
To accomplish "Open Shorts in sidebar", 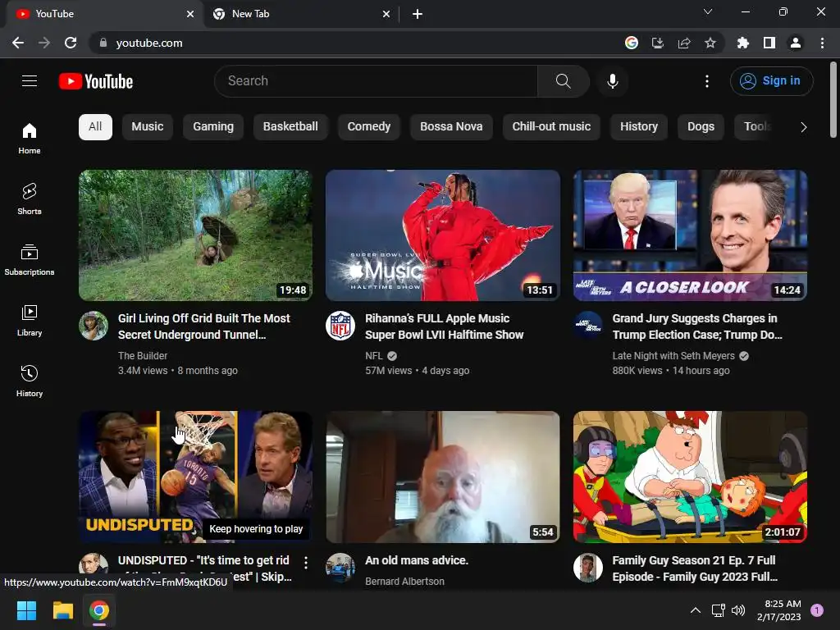I will coord(30,199).
